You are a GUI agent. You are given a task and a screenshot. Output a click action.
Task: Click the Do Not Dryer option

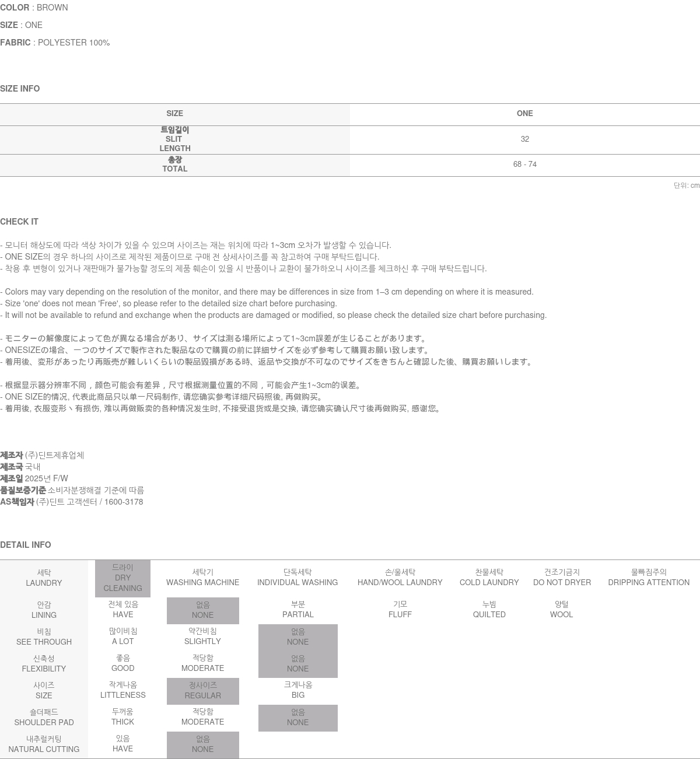(562, 578)
